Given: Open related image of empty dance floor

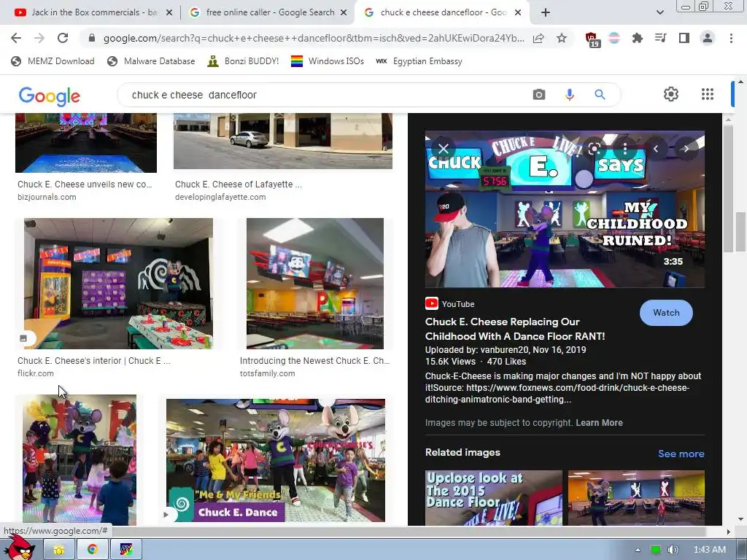Looking at the screenshot, I should point(636,498).
